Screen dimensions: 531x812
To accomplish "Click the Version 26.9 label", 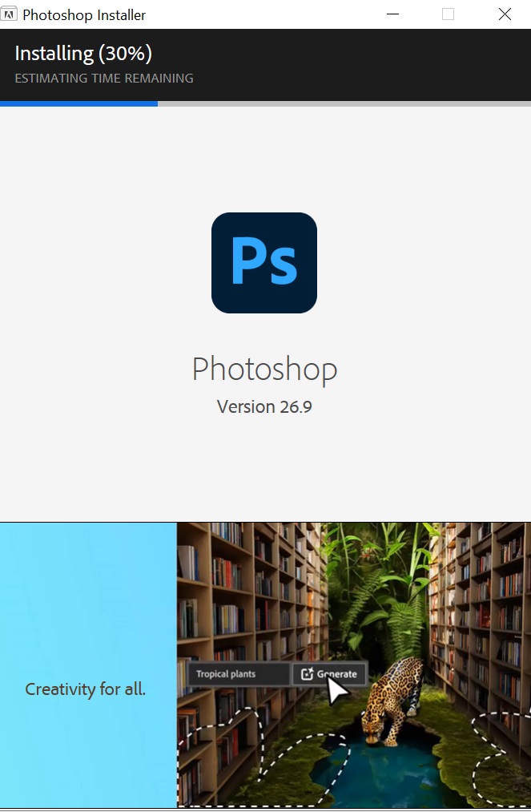I will coord(264,406).
